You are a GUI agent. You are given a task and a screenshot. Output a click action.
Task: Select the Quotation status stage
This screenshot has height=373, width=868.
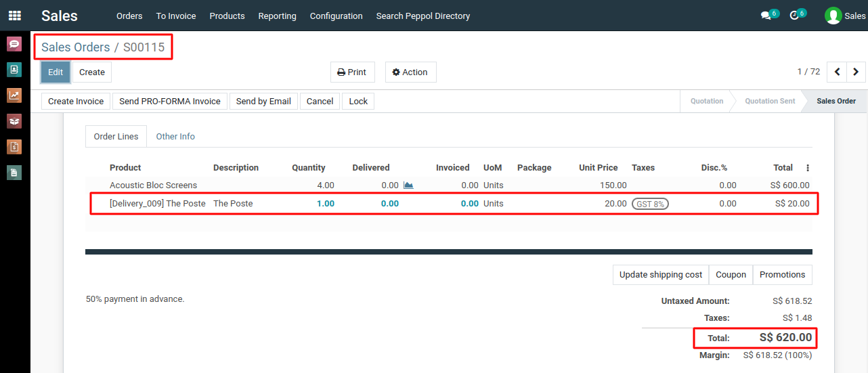[x=707, y=101]
